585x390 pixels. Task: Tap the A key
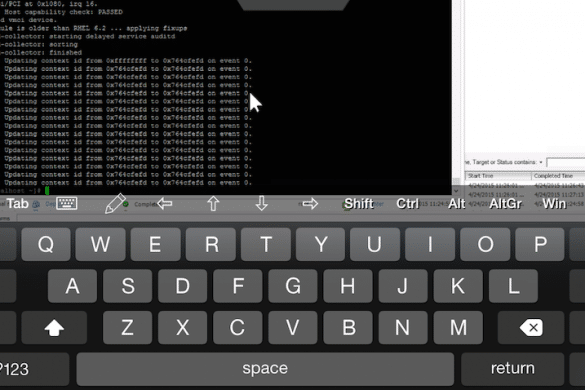point(72,286)
